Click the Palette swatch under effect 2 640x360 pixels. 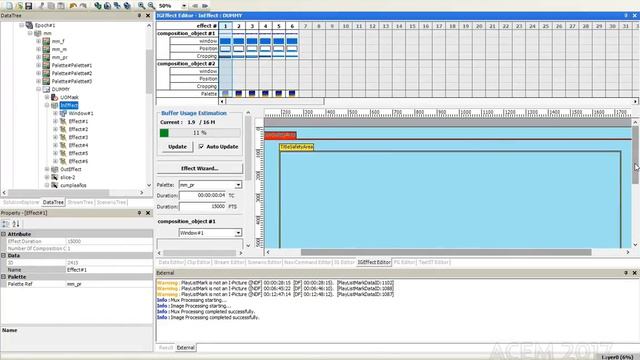238,93
